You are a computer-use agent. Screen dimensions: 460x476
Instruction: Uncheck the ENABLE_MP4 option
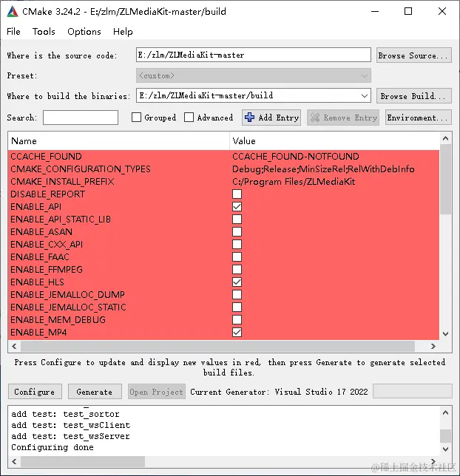click(x=237, y=333)
